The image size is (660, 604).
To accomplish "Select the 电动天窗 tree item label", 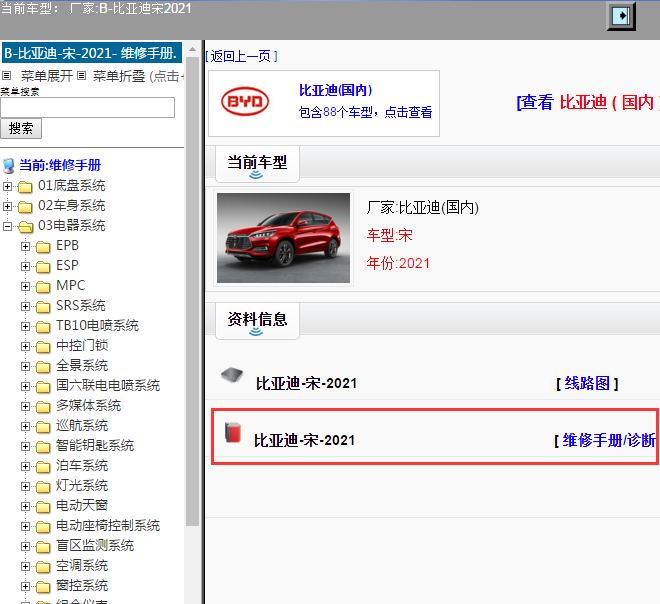I will coord(82,506).
